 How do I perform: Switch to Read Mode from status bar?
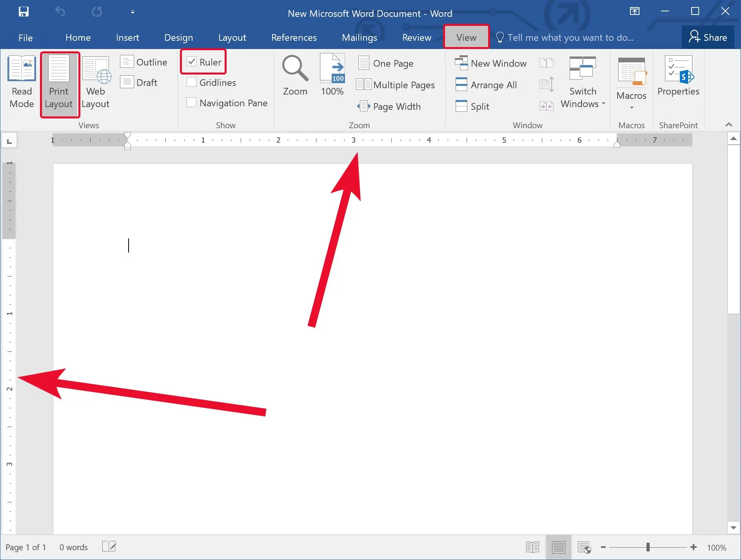point(532,547)
